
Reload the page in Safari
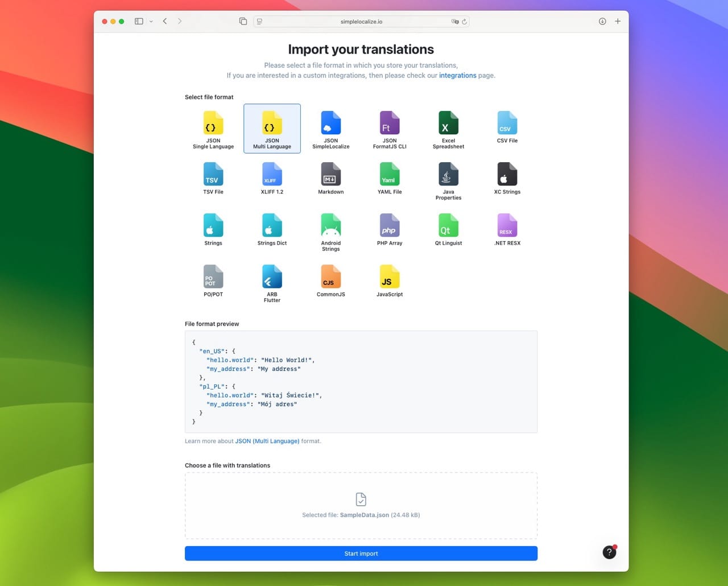(x=464, y=22)
